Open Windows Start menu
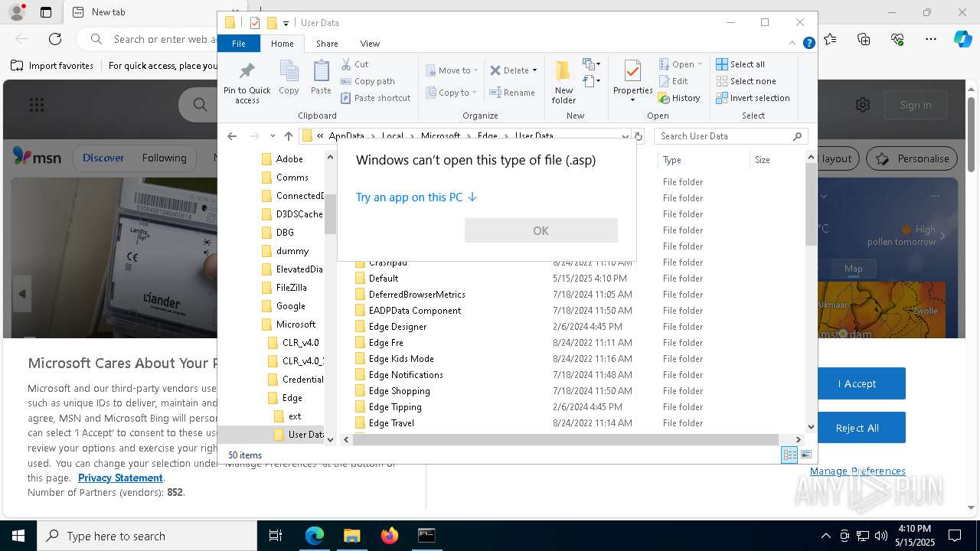 pos(18,536)
